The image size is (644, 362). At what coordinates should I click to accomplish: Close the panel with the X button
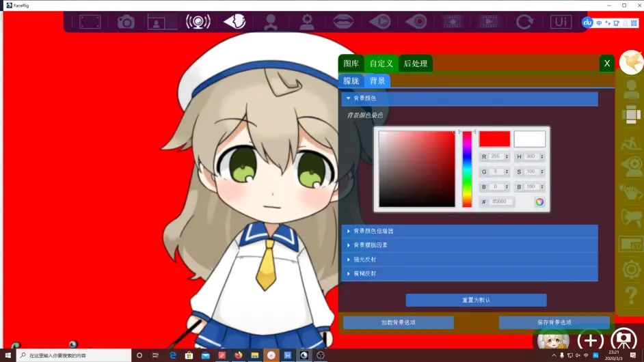tap(607, 64)
